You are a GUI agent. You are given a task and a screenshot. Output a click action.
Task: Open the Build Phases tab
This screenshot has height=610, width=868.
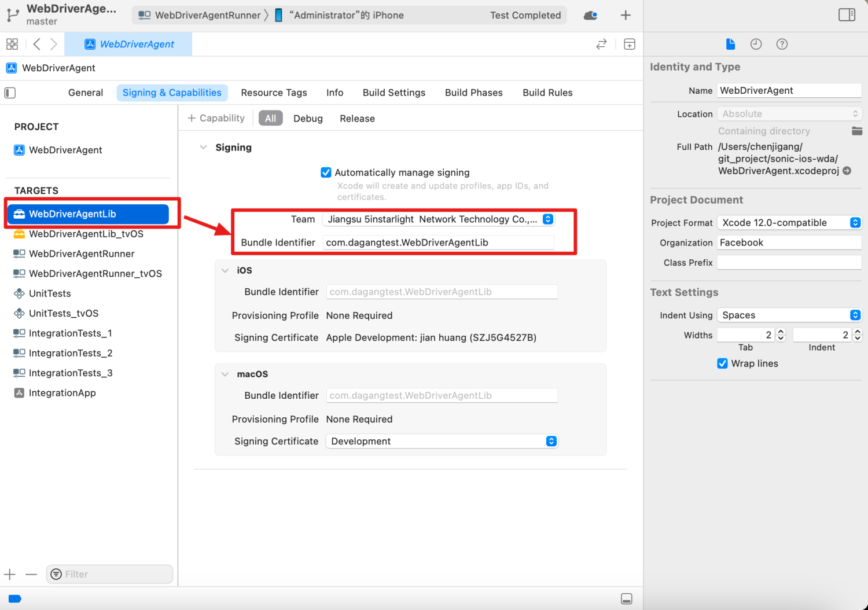coord(473,93)
